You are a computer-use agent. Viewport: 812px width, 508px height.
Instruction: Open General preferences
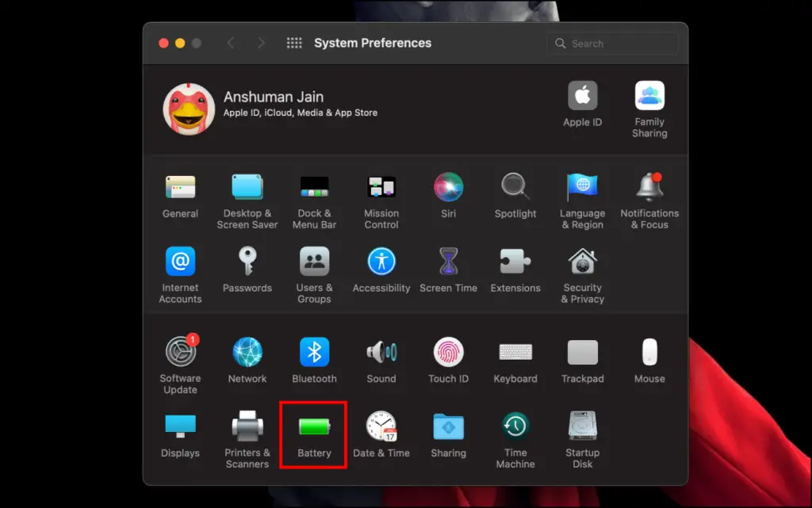pyautogui.click(x=180, y=187)
